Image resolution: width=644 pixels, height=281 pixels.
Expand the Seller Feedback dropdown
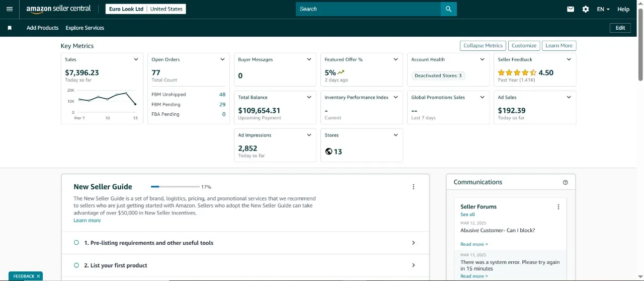[569, 59]
